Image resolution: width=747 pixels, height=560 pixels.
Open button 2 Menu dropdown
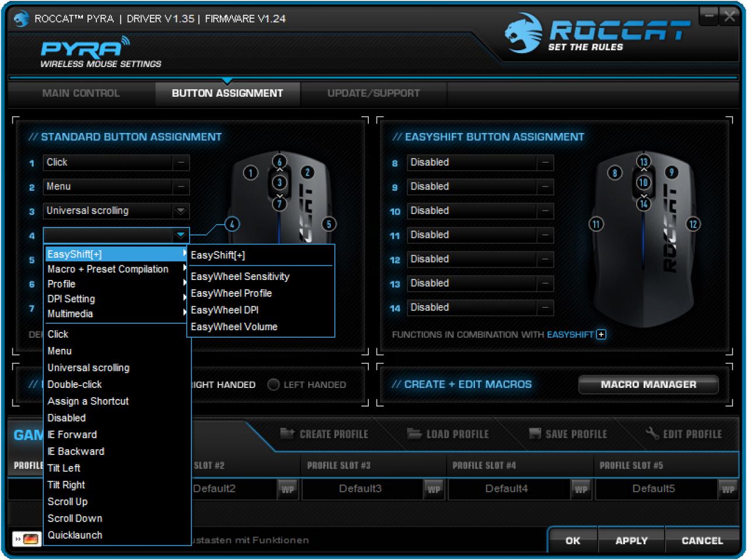pyautogui.click(x=116, y=187)
